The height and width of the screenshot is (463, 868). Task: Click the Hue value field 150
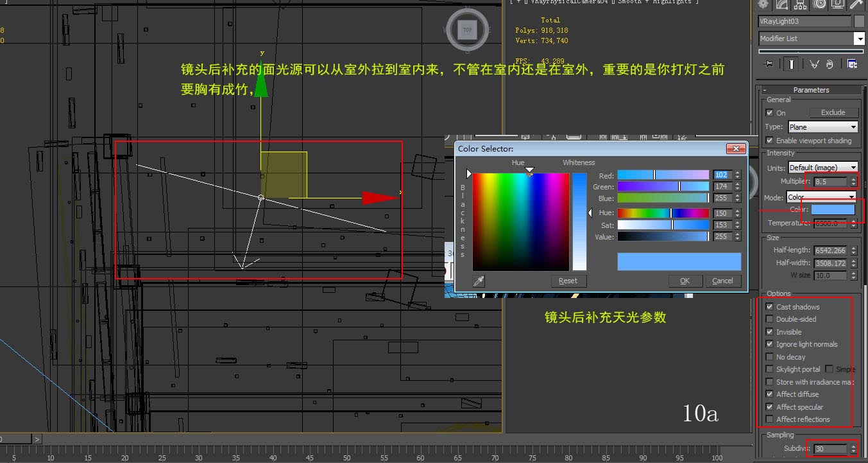point(722,213)
